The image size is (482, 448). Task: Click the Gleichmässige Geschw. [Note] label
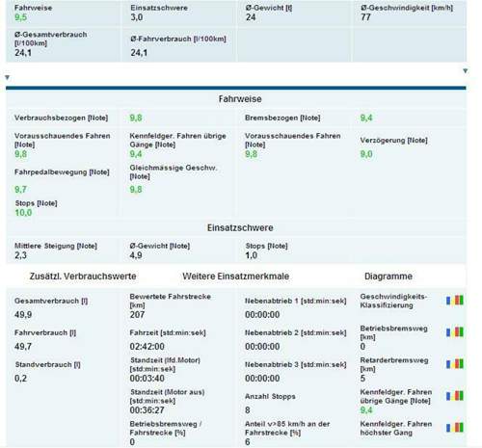click(x=174, y=171)
